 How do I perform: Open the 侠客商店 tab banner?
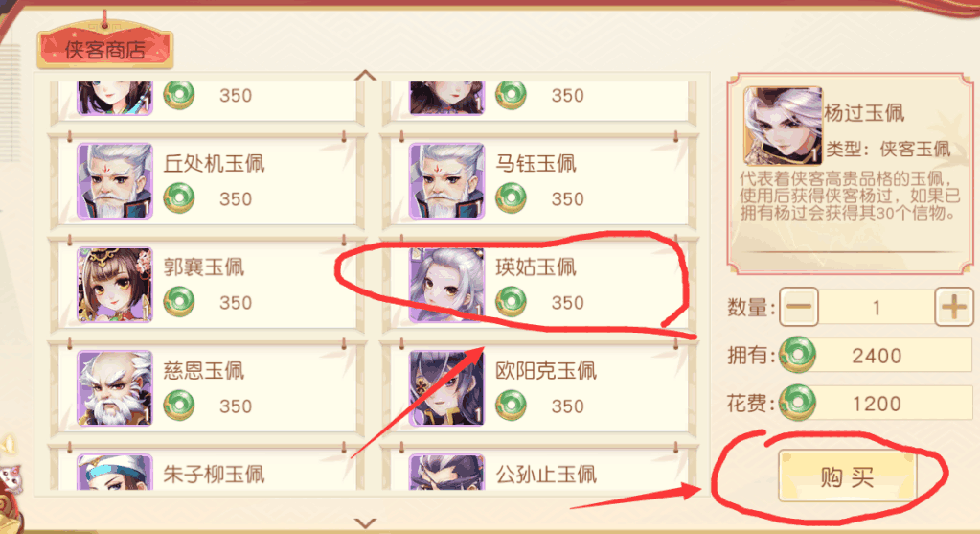(x=105, y=50)
